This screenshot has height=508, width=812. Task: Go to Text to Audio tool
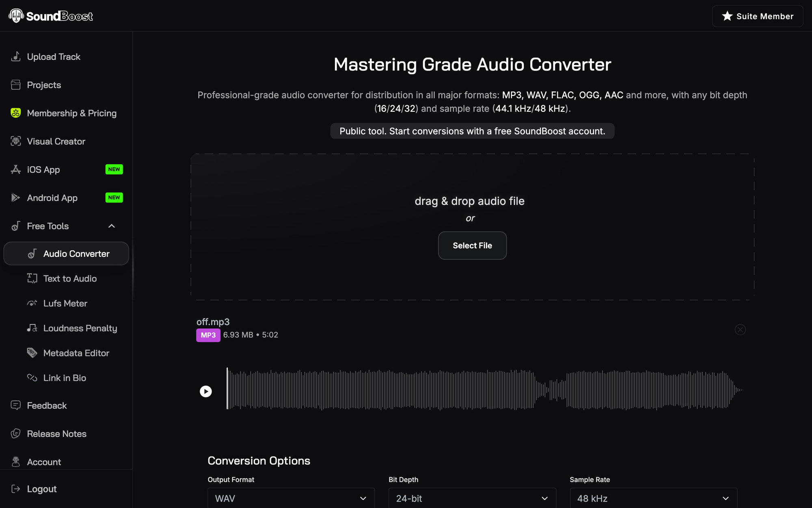pos(70,278)
